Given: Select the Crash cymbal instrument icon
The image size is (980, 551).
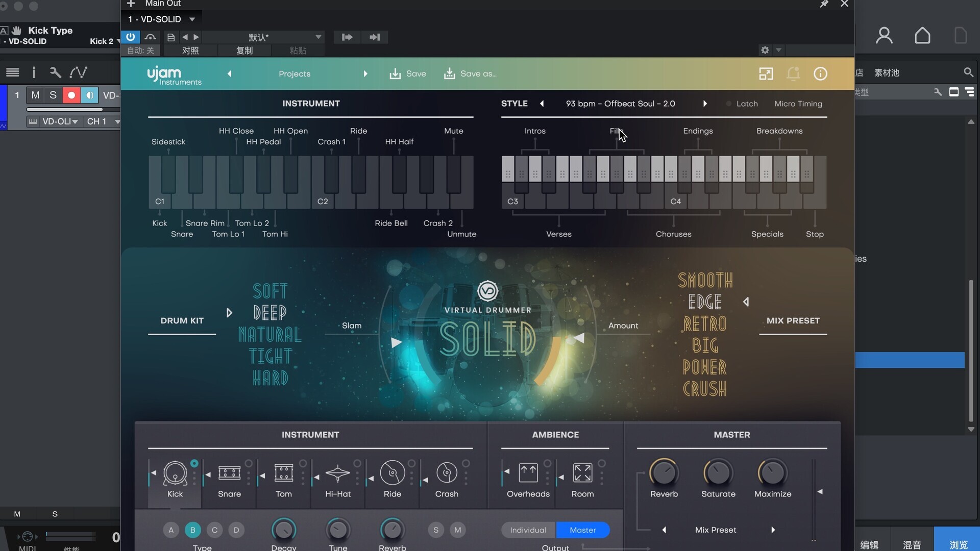Looking at the screenshot, I should 447,473.
